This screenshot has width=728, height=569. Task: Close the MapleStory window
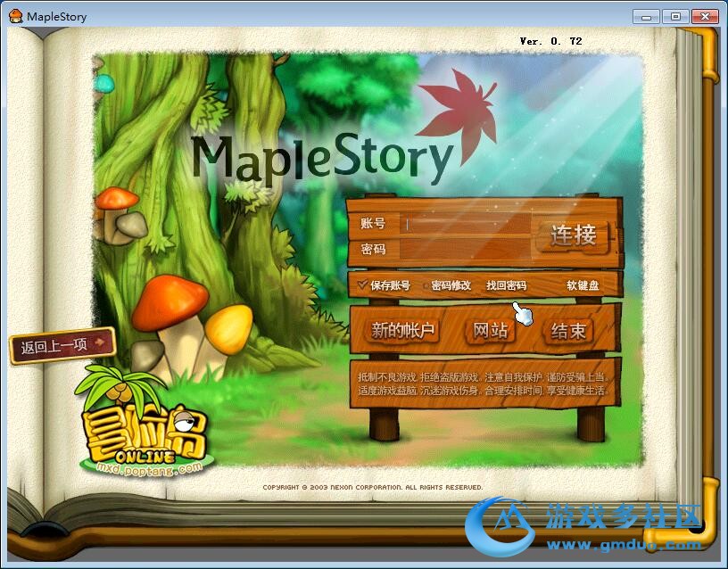[706, 17]
